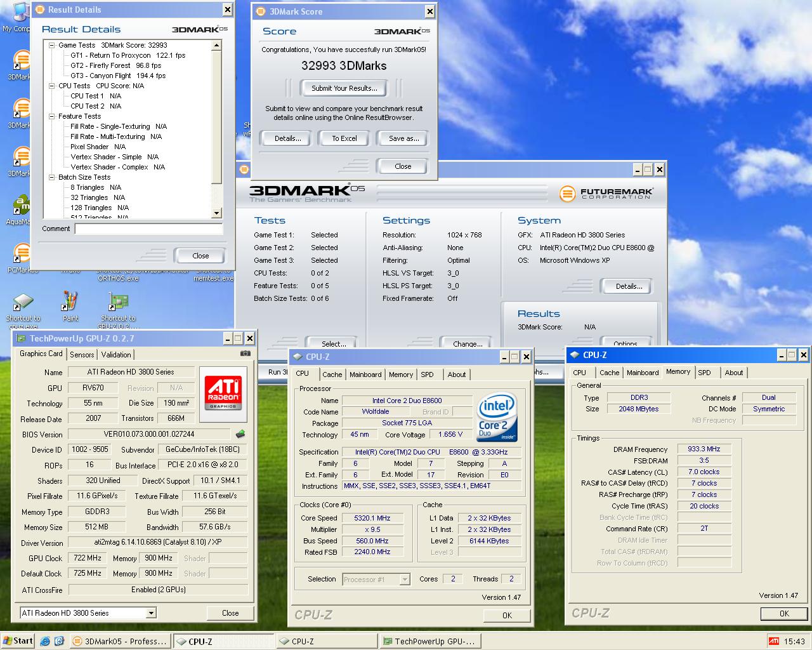Click the 32993 3DMarks score text
Viewport: 812px width, 650px height.
(x=344, y=65)
